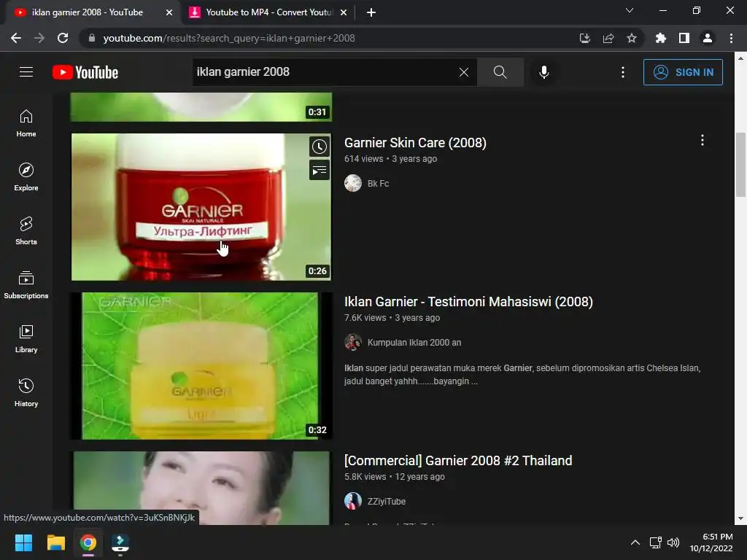Go back in browser
This screenshot has height=560, width=747.
[16, 38]
